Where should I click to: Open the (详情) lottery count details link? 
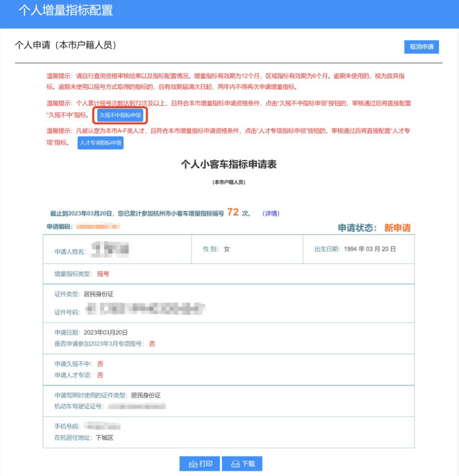tap(271, 214)
